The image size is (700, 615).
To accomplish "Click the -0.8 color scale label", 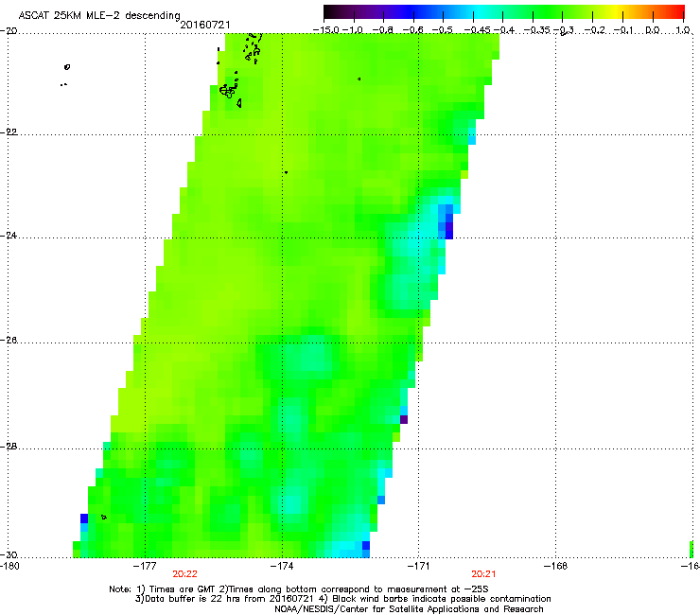I will coord(383,30).
